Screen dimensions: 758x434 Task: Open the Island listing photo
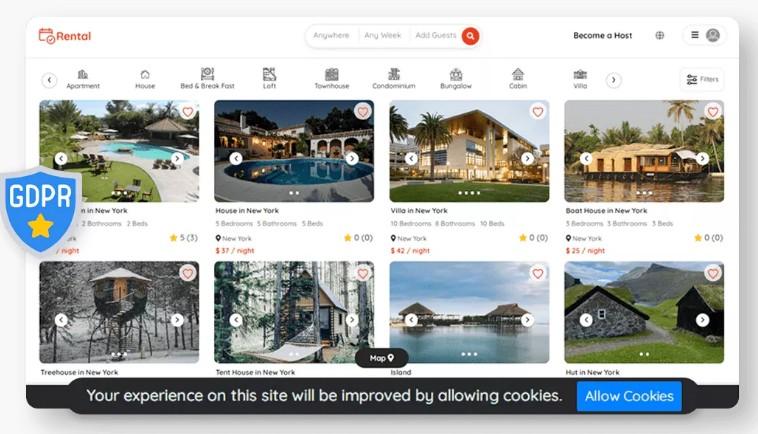tap(469, 312)
